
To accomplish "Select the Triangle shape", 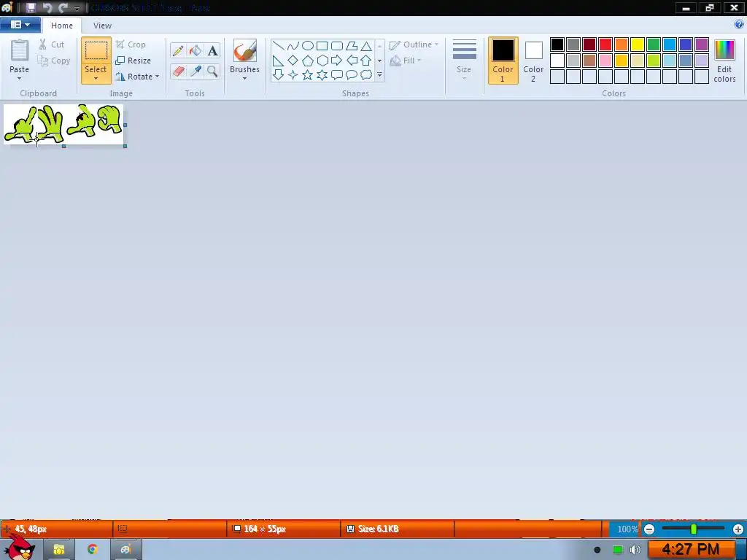I will point(366,46).
